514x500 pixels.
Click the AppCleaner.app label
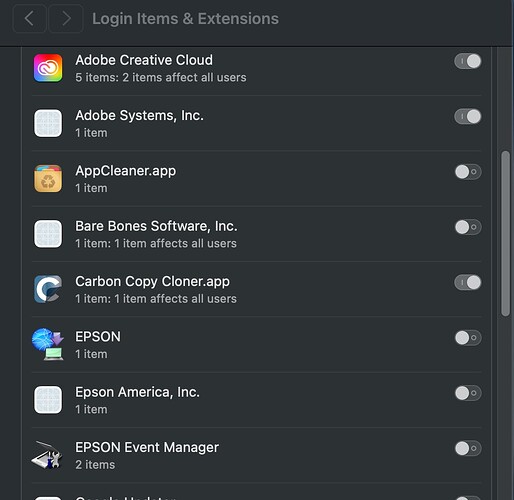[126, 171]
